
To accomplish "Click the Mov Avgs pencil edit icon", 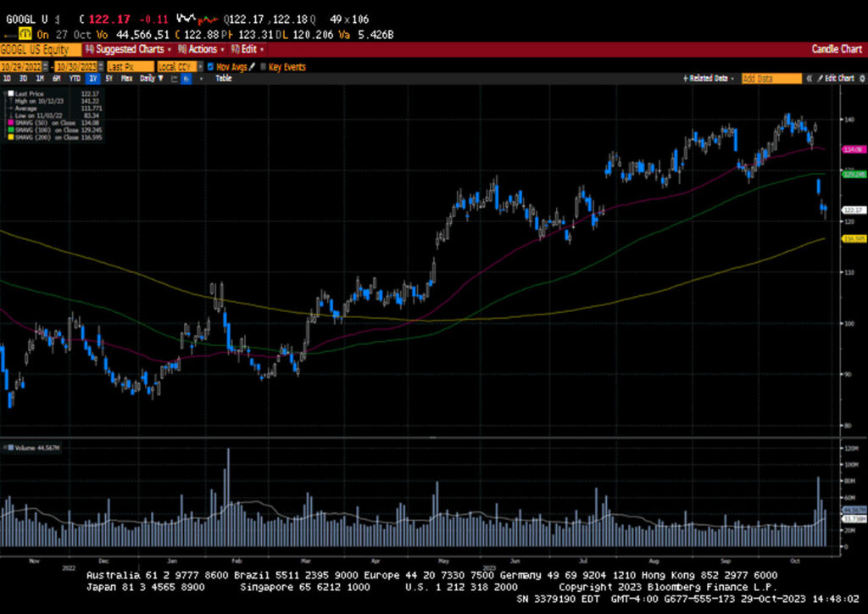I will click(252, 66).
